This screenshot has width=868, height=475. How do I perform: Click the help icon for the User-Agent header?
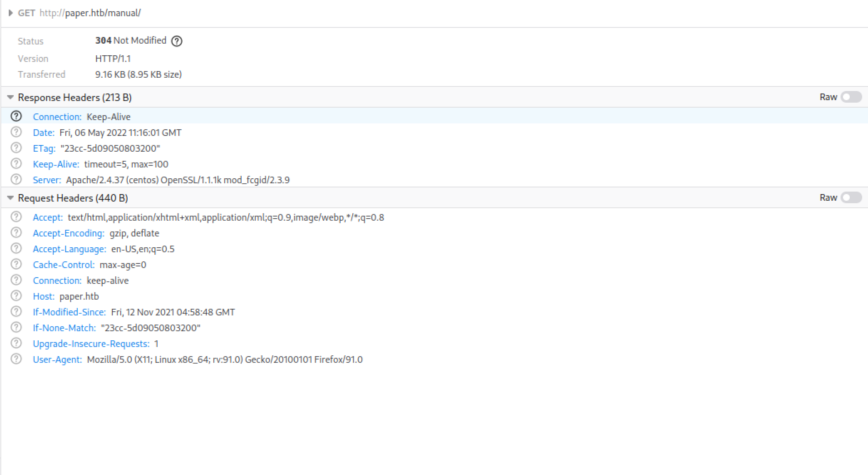coord(16,359)
